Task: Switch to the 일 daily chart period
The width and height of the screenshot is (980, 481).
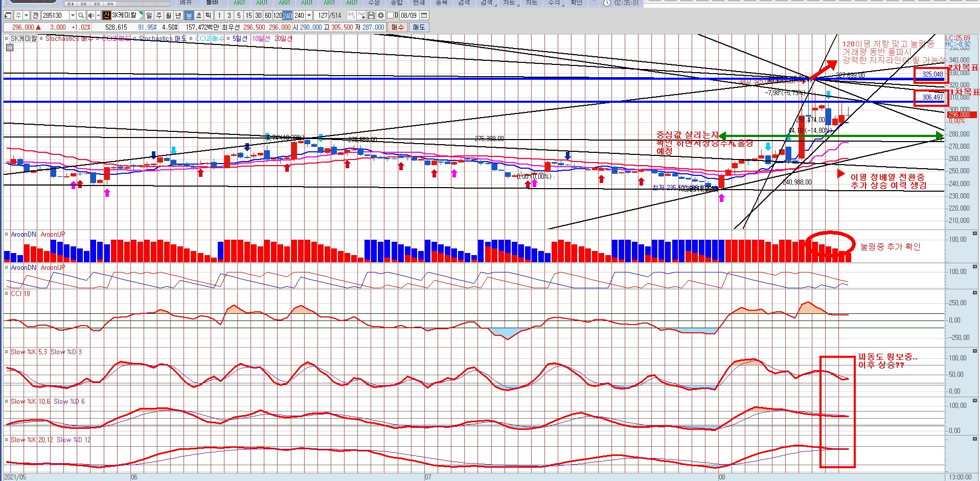Action: click(149, 15)
